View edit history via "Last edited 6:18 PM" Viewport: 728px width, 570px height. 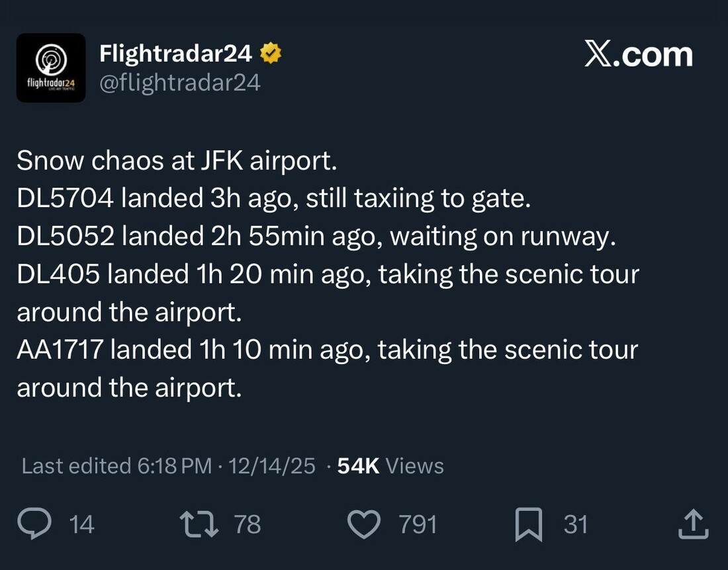click(x=116, y=466)
